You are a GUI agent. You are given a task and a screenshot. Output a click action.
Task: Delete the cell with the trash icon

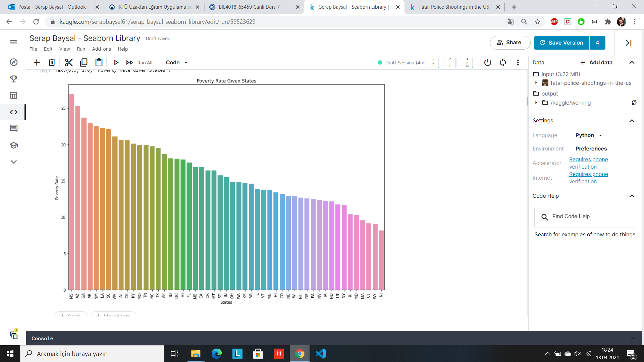(52, 62)
